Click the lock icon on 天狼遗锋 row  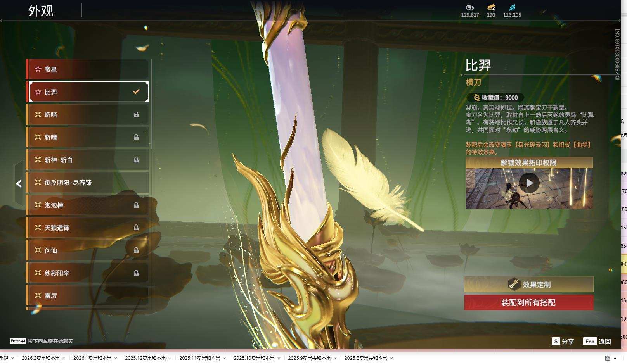136,228
